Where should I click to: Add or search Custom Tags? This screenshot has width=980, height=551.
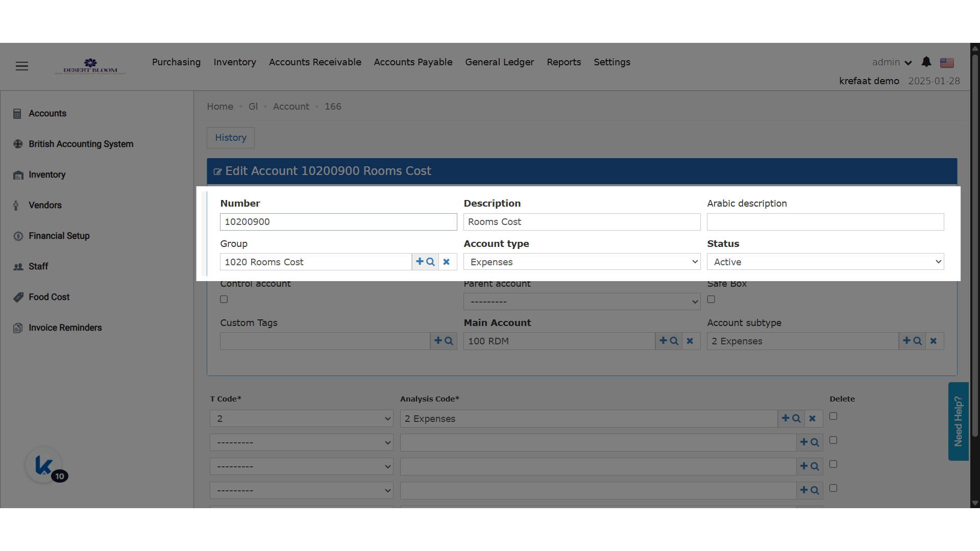[444, 341]
